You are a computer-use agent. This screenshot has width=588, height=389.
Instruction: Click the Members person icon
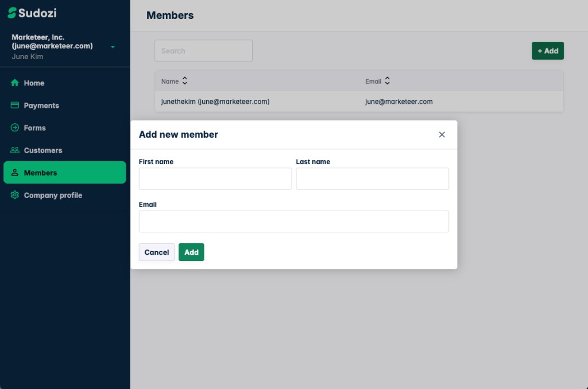tap(14, 172)
